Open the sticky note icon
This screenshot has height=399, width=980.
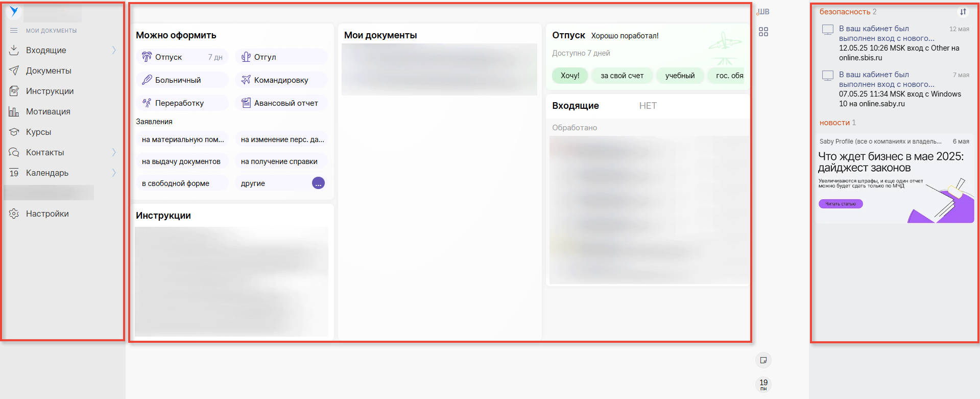763,360
